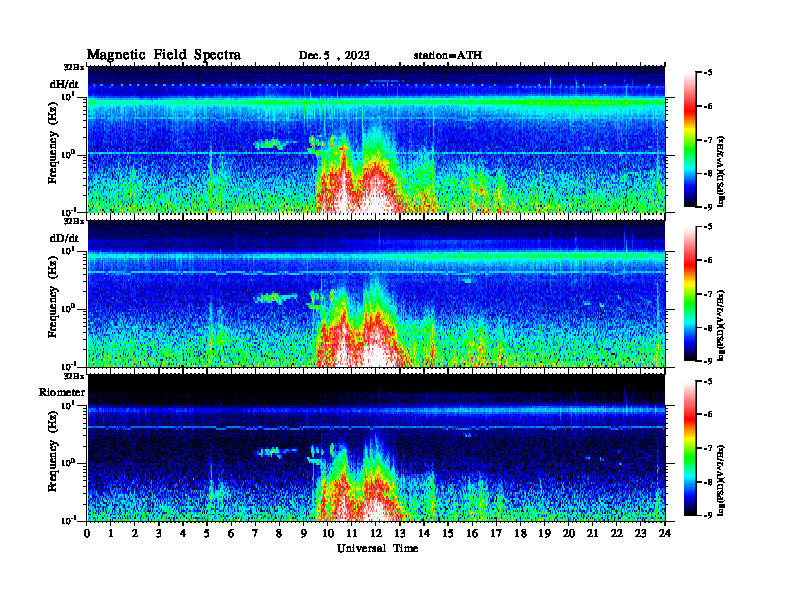Click the "2" tick label on the time axis
Screen dimensions: 792x612
click(x=135, y=533)
